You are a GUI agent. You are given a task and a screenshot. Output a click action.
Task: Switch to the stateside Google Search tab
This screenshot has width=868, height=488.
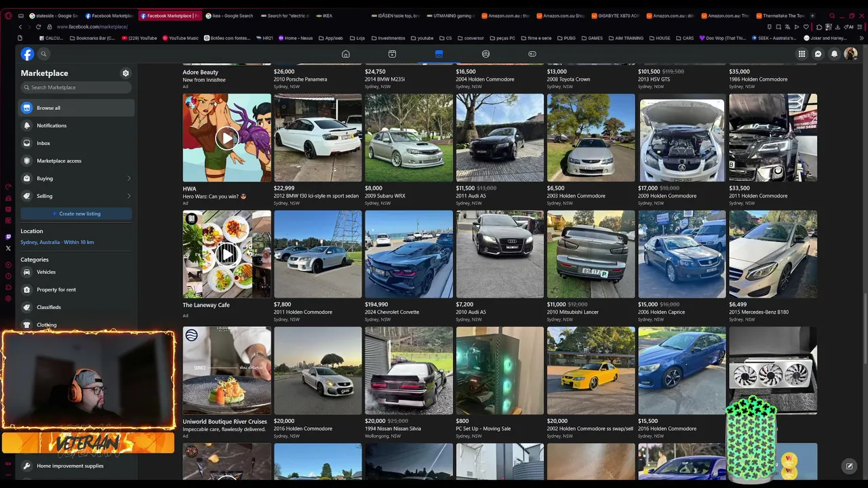pyautogui.click(x=54, y=16)
